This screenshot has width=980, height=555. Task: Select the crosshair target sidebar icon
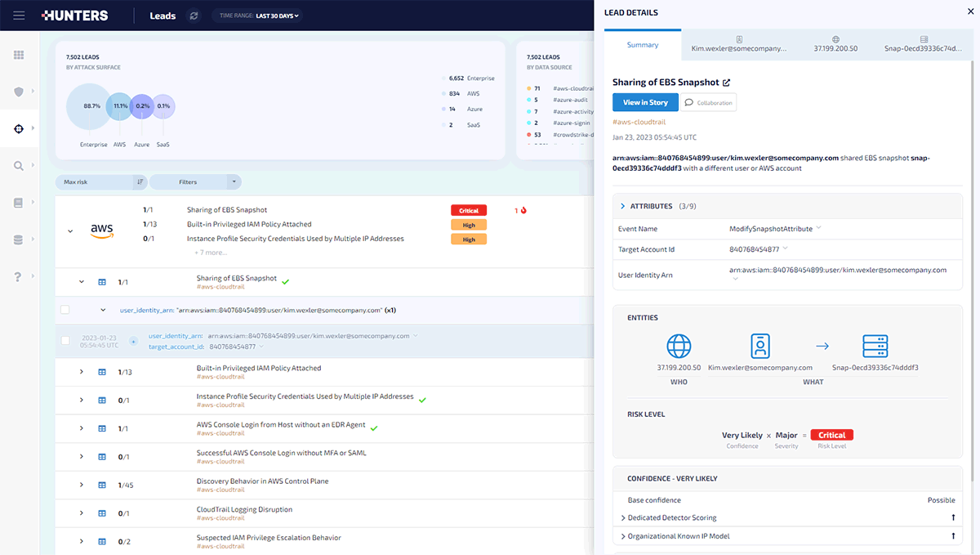click(x=19, y=129)
